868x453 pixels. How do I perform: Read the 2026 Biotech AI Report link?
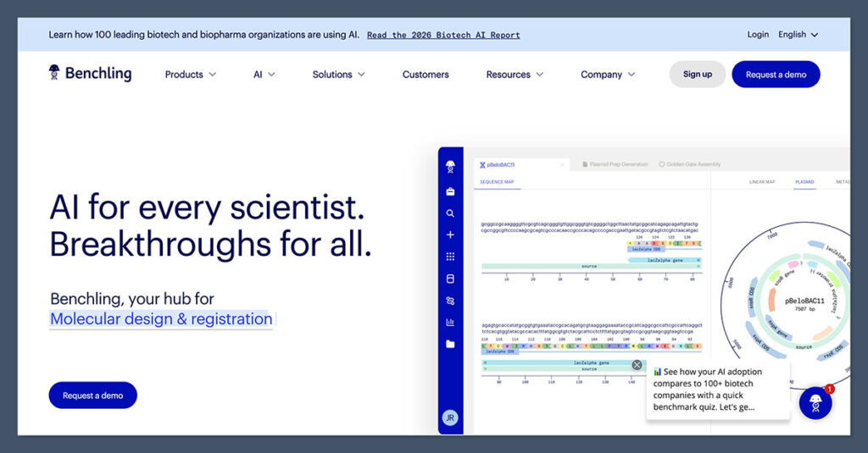443,35
